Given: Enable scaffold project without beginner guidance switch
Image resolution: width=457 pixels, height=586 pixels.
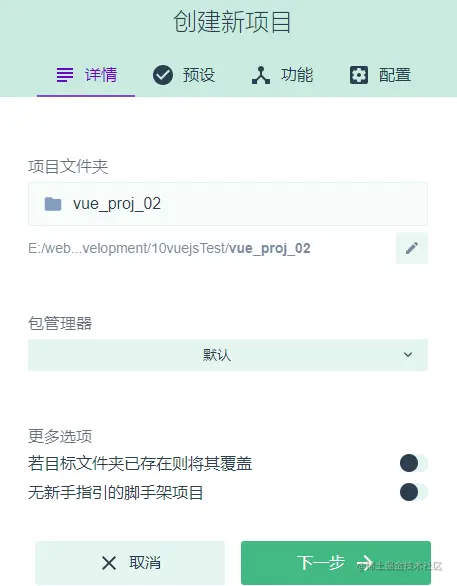Looking at the screenshot, I should click(414, 492).
